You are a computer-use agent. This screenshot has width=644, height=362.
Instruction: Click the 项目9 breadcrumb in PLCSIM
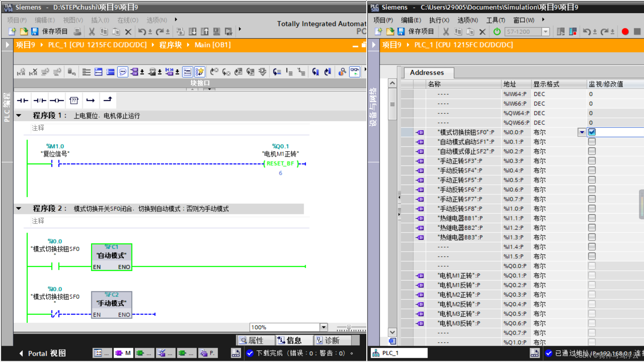391,45
